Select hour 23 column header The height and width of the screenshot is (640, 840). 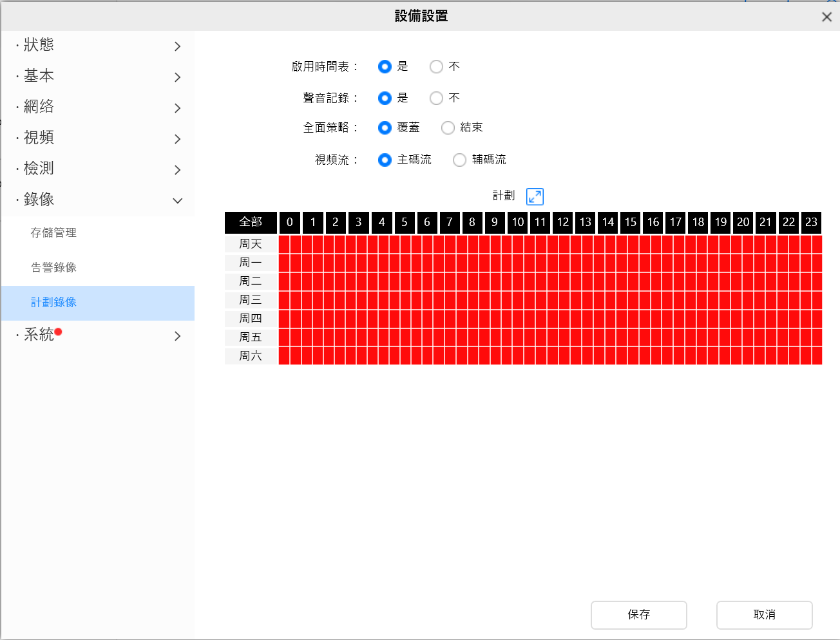(x=812, y=222)
